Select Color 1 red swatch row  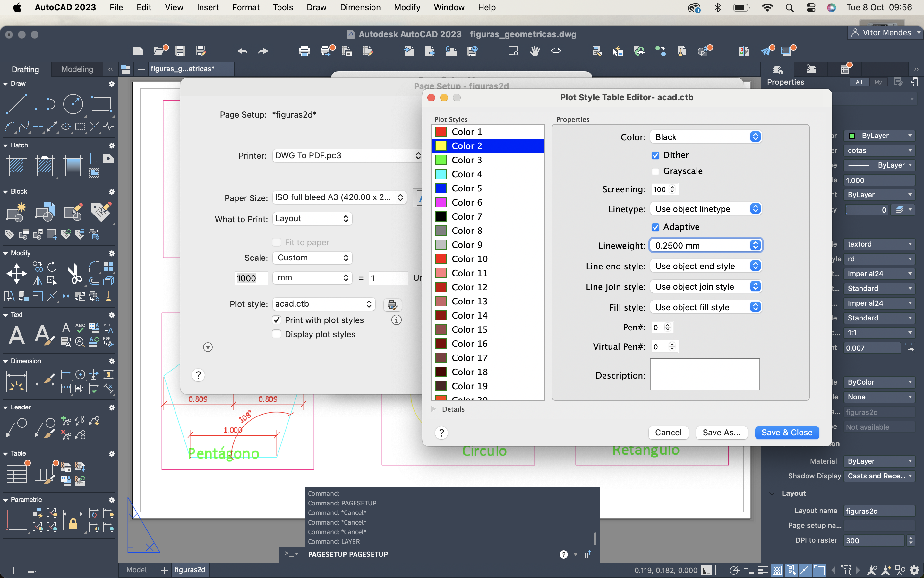tap(488, 132)
